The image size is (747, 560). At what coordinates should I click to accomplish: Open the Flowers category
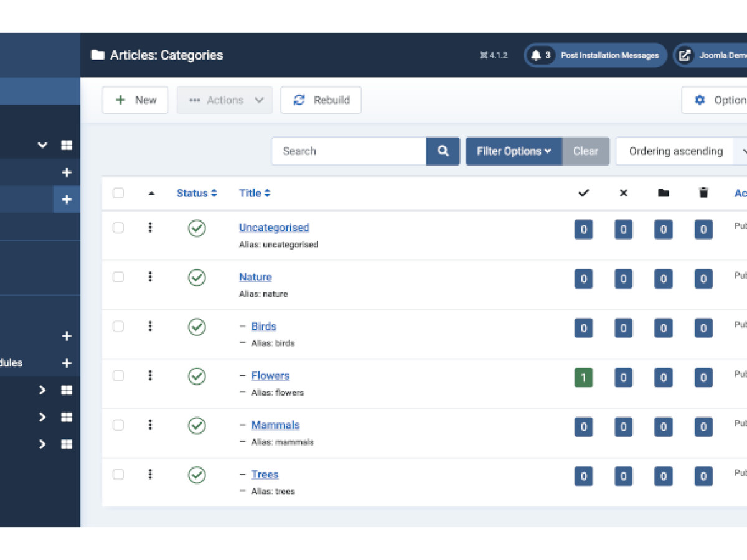tap(270, 375)
